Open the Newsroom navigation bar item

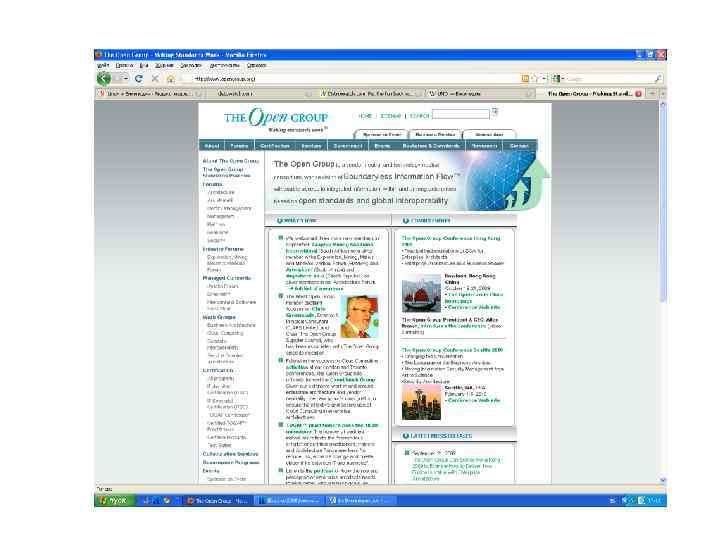[x=484, y=146]
